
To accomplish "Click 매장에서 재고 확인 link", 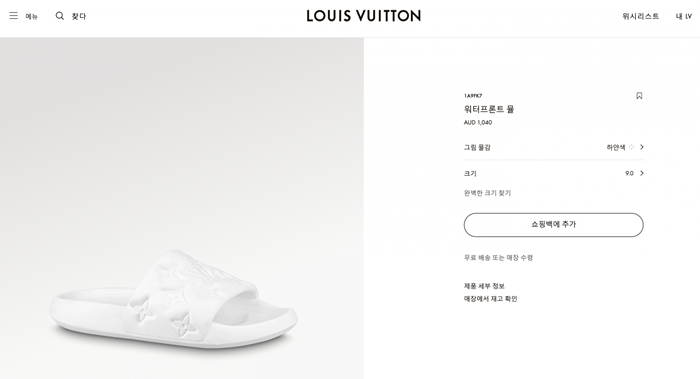I will pos(490,299).
